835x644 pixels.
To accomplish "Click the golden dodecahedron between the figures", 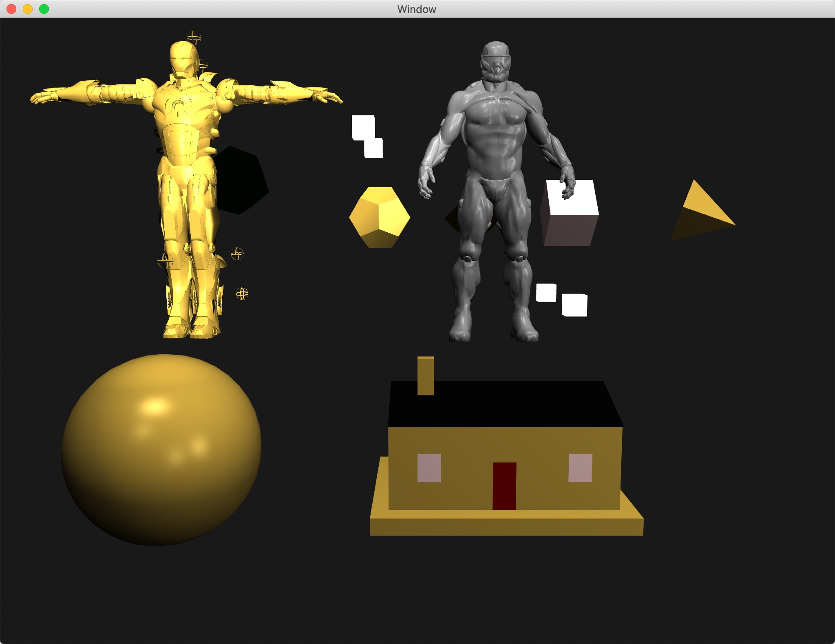I will (380, 217).
